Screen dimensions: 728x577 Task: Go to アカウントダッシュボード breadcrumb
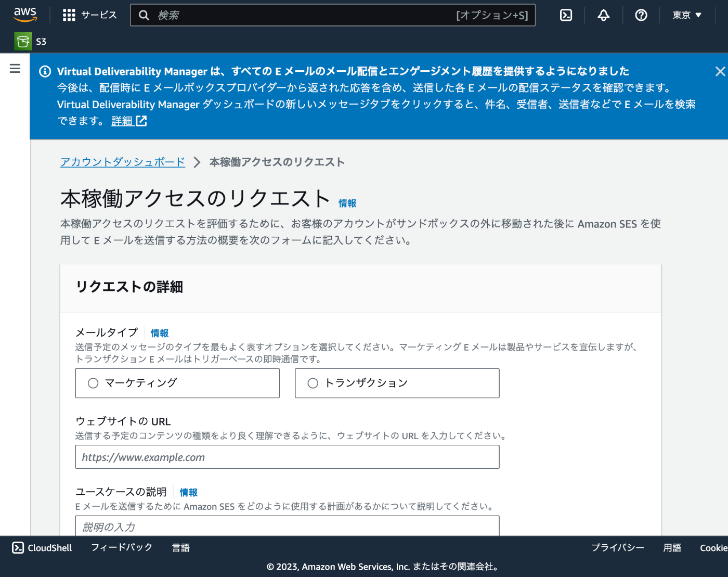(123, 162)
